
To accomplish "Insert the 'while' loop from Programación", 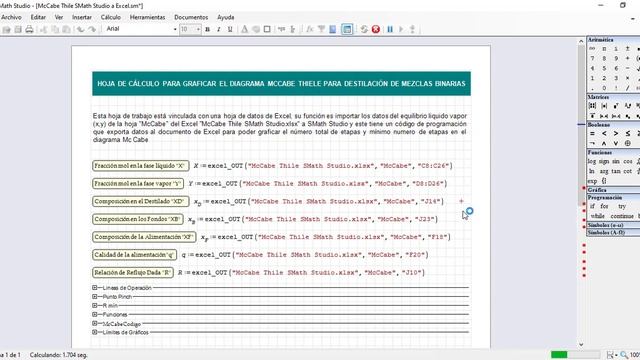I will coord(598,216).
